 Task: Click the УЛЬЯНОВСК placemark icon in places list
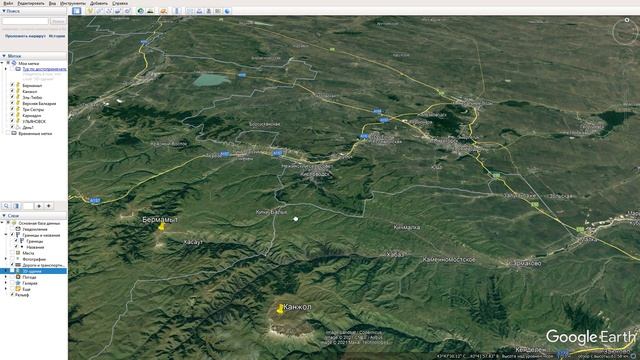point(18,121)
